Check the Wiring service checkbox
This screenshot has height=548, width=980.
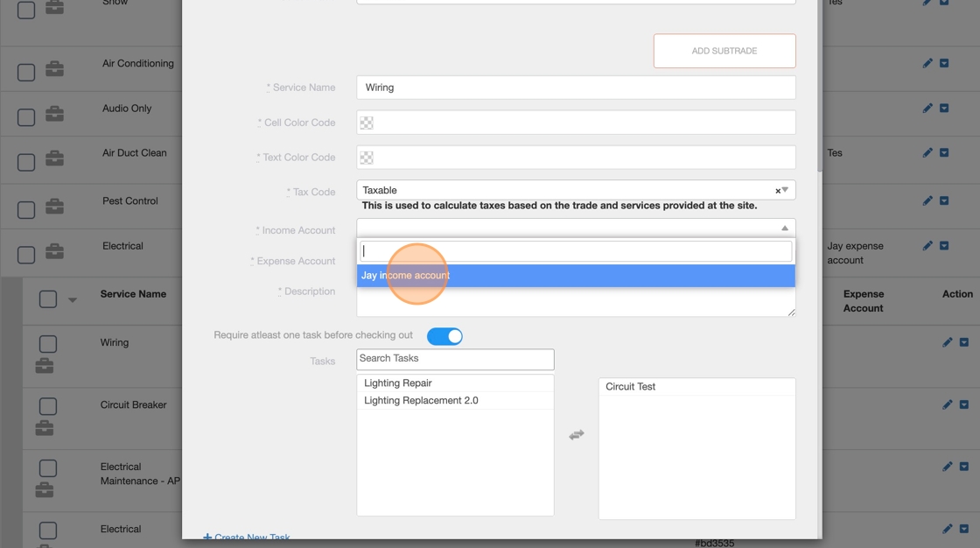coord(48,344)
